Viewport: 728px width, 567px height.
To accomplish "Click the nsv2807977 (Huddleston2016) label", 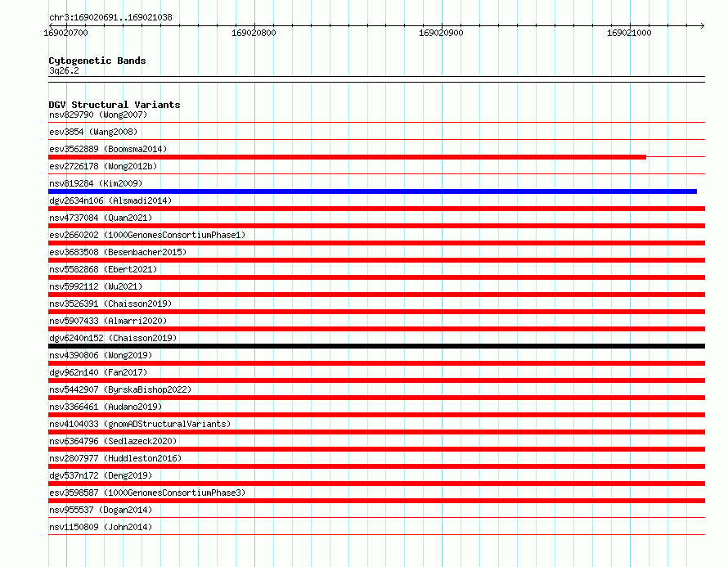I will (x=115, y=458).
